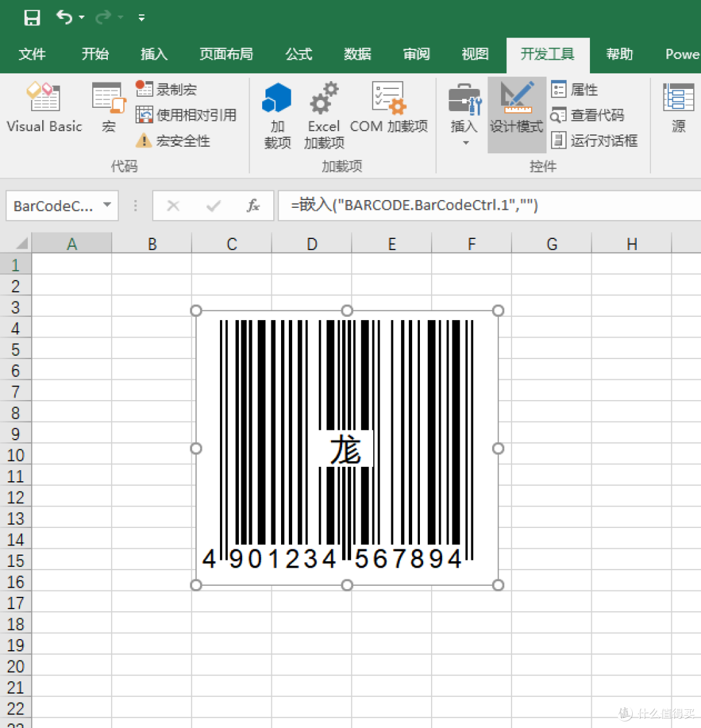Save the workbook with the floppy icon
Image resolution: width=701 pixels, height=728 pixels.
point(32,18)
